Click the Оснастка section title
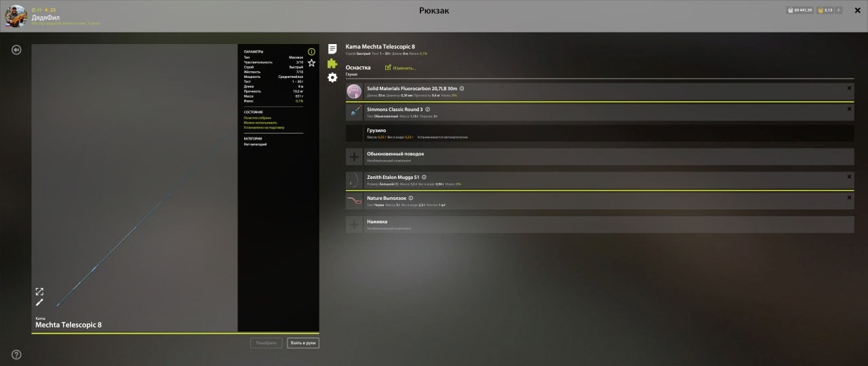The height and width of the screenshot is (366, 868). click(358, 68)
